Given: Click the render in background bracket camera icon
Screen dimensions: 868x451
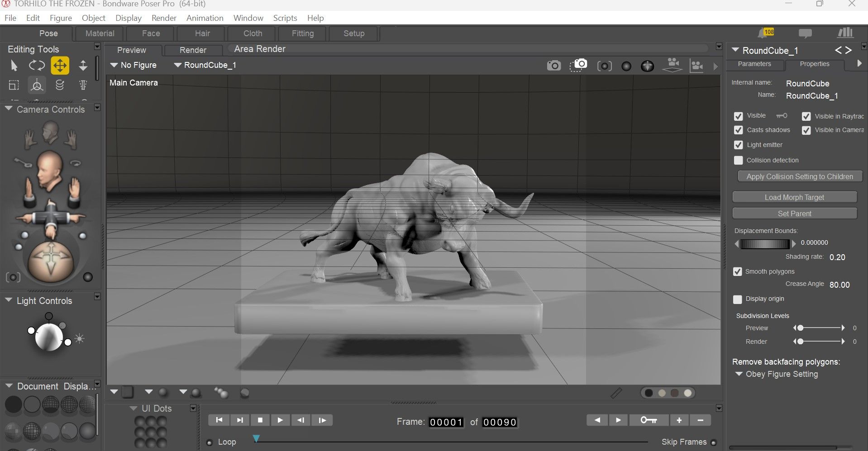Looking at the screenshot, I should click(x=604, y=66).
